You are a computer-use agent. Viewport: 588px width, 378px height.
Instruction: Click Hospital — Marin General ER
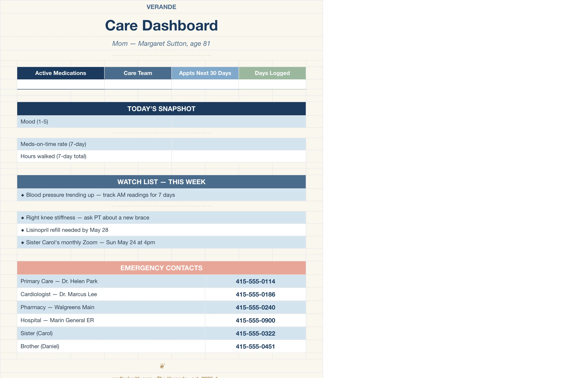(x=57, y=320)
